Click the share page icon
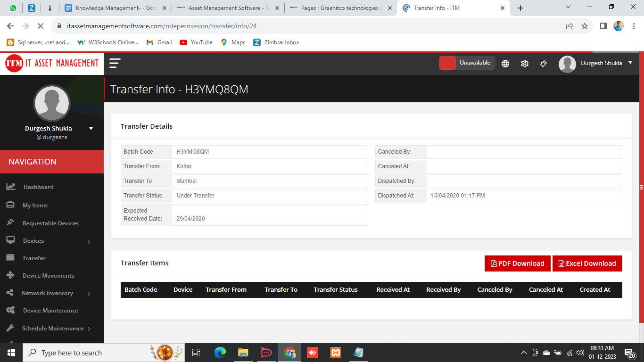The height and width of the screenshot is (362, 644). point(570,26)
